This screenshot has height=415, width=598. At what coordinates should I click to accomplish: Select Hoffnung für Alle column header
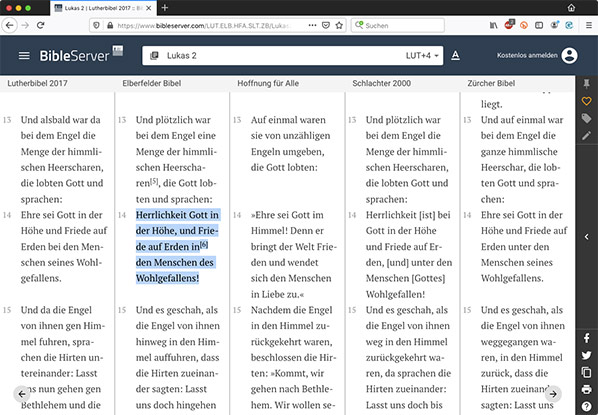click(268, 83)
